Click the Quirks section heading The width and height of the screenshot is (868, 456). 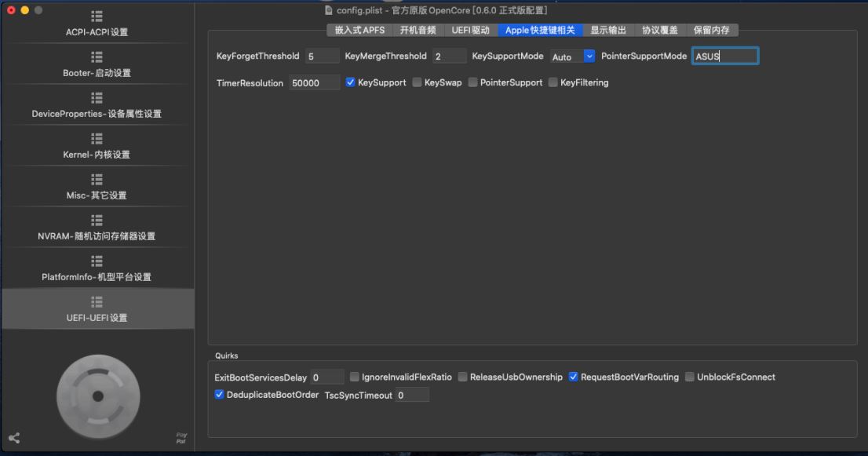pyautogui.click(x=226, y=356)
